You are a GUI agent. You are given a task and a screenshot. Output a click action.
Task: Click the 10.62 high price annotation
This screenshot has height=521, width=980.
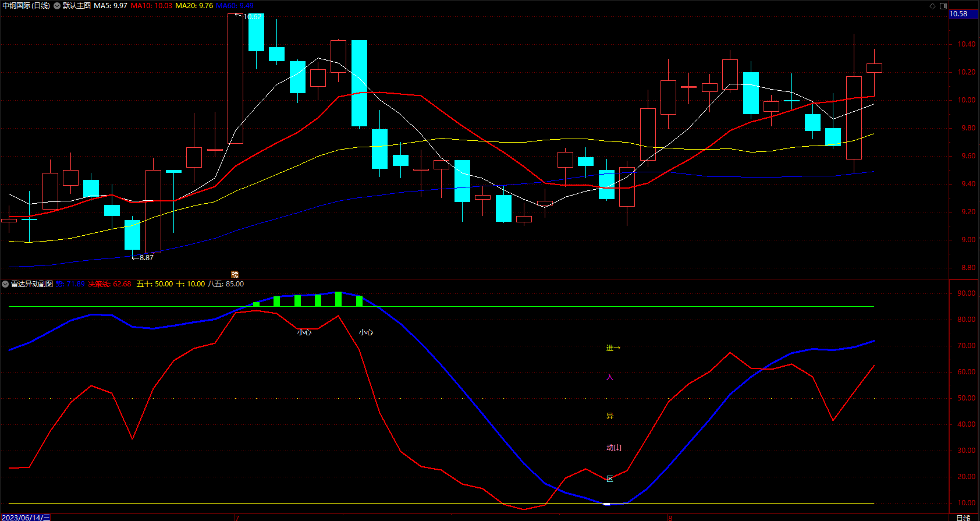coord(253,17)
